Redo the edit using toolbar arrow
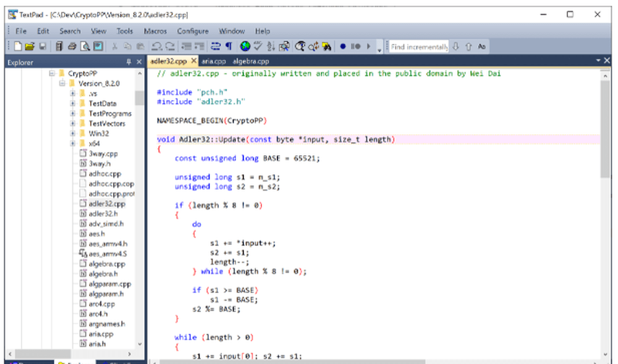 pyautogui.click(x=170, y=46)
